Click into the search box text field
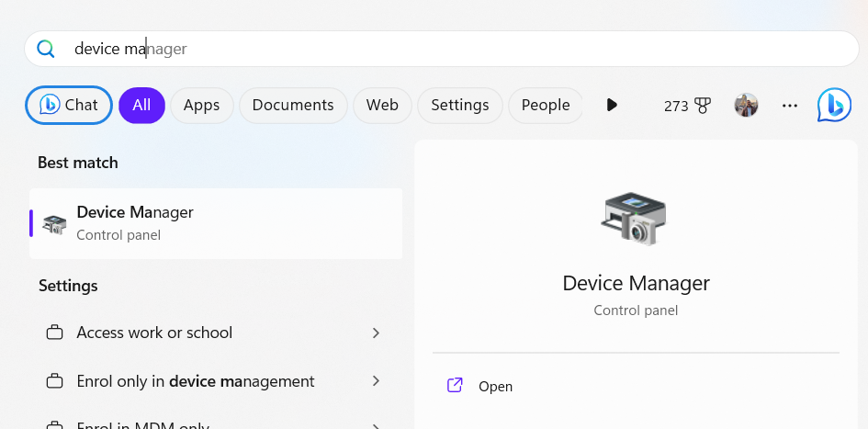Image resolution: width=868 pixels, height=429 pixels. pyautogui.click(x=441, y=49)
